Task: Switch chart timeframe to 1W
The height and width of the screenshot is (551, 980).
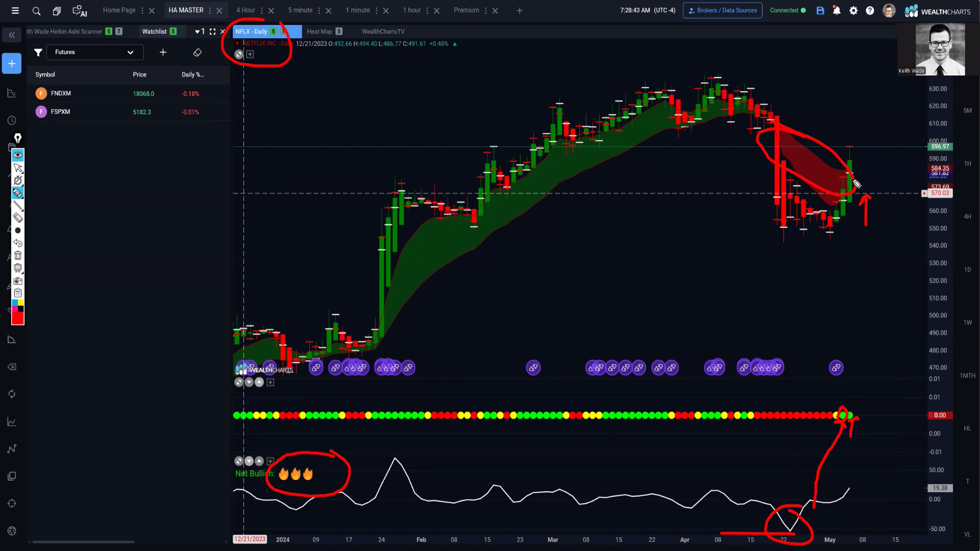Action: (x=967, y=323)
